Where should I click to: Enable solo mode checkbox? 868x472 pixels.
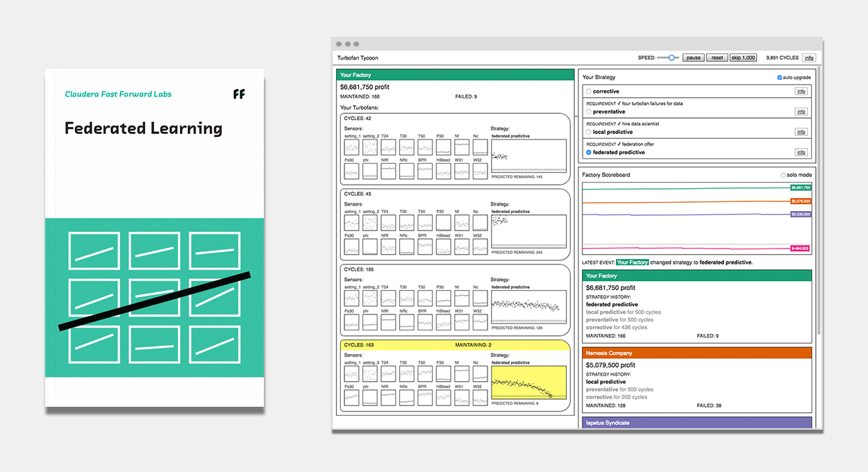coord(783,175)
